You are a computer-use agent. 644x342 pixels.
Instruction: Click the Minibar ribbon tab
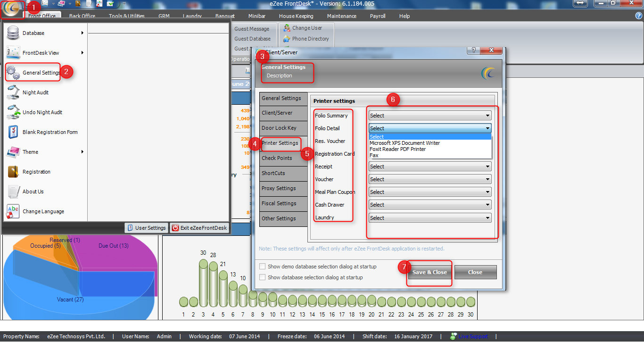(257, 16)
